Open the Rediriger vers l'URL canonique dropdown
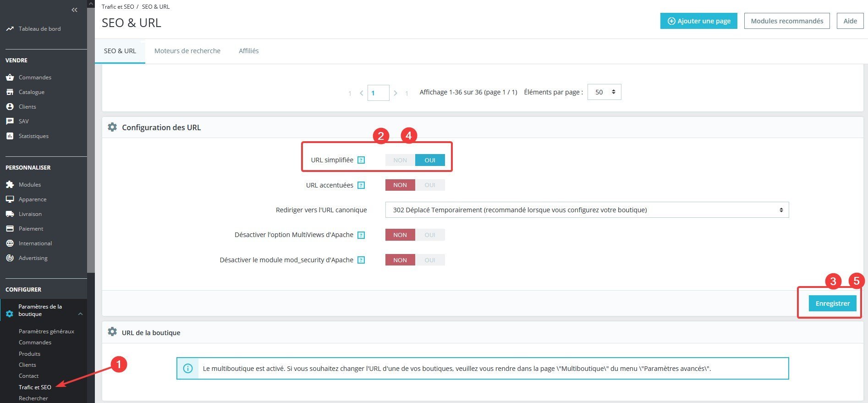Screen dimensions: 868x403 click(x=587, y=210)
